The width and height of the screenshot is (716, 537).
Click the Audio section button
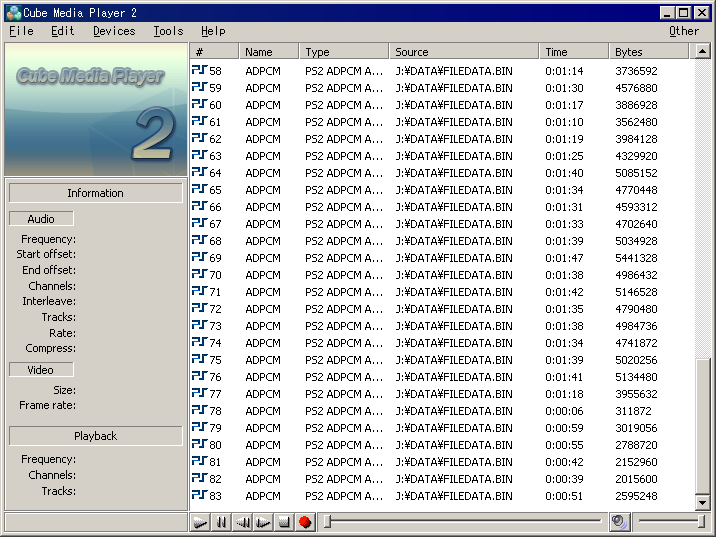click(41, 219)
